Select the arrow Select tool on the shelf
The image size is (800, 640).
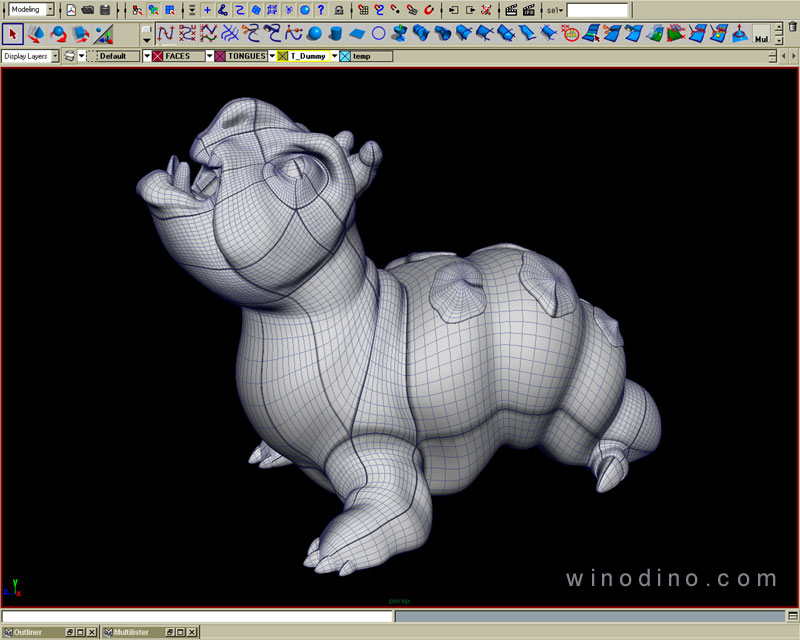(13, 35)
